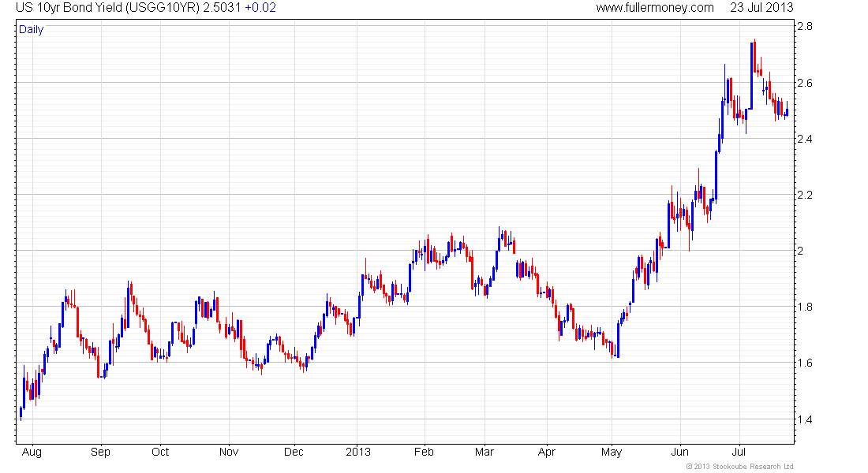Click the Jul x-axis label
Image resolution: width=868 pixels, height=473 pixels.
[739, 452]
